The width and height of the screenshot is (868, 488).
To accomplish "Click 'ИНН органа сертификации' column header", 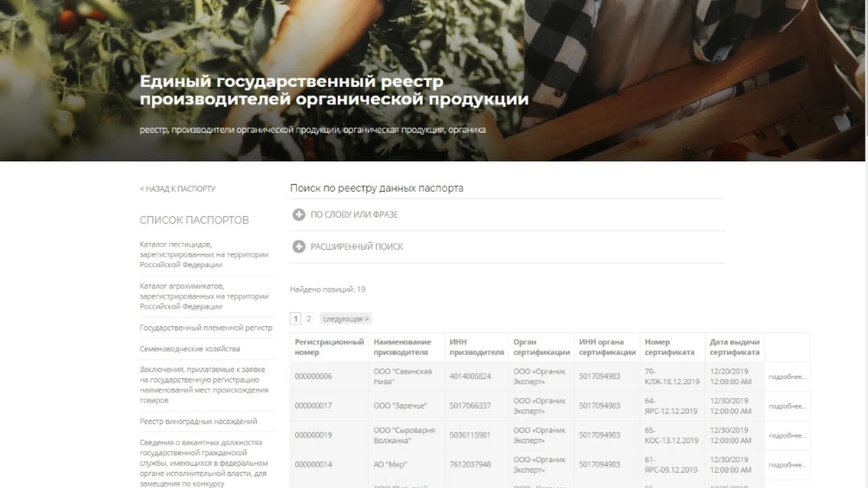I will (607, 347).
